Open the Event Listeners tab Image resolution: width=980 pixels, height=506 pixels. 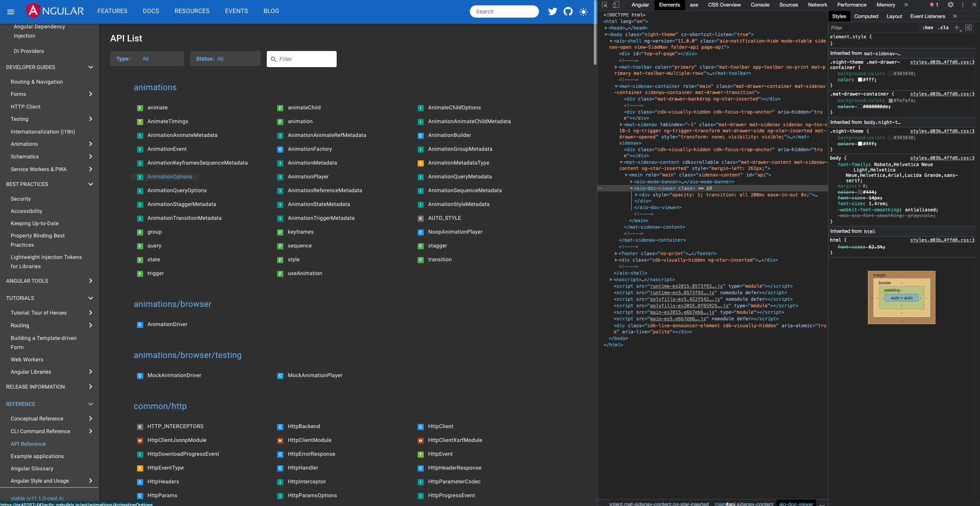point(927,16)
